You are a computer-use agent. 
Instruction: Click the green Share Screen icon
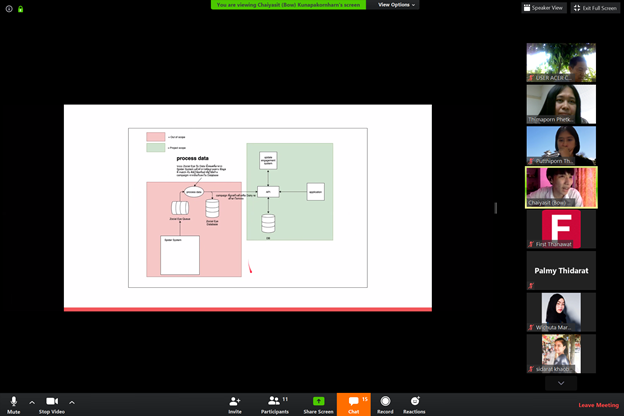[318, 401]
